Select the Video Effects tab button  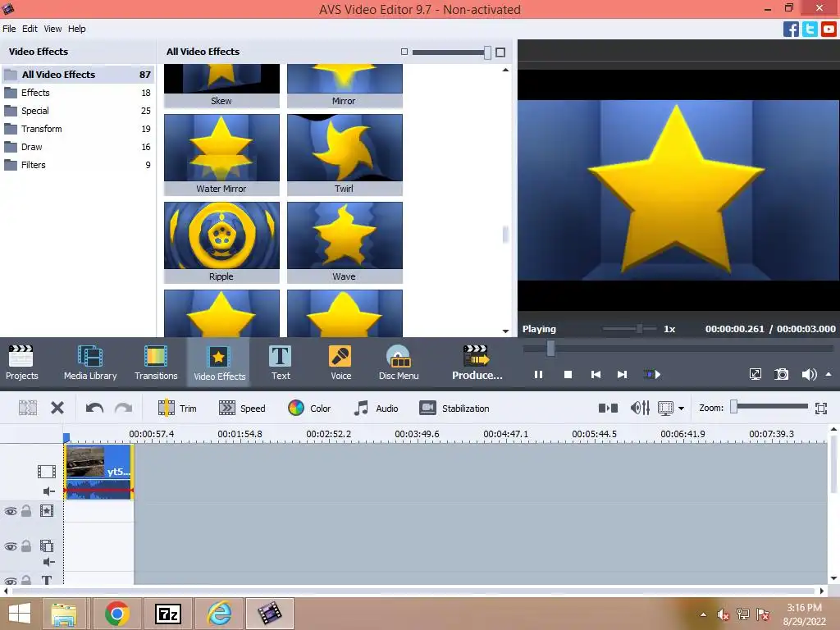pos(219,363)
